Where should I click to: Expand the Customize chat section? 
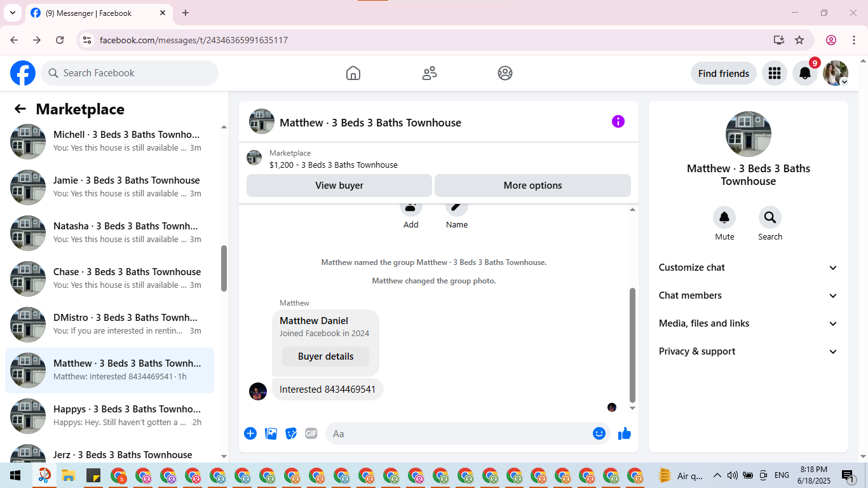tap(749, 268)
